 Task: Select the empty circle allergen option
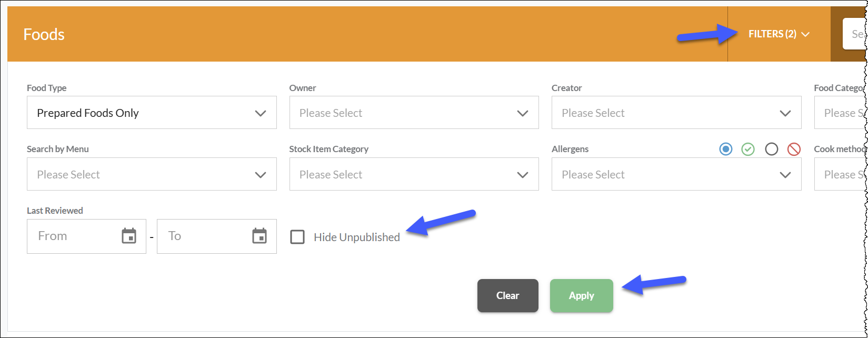pyautogui.click(x=772, y=150)
